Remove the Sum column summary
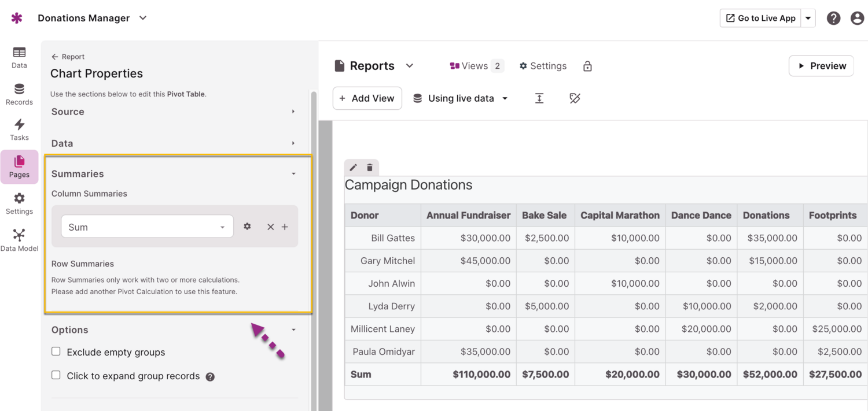The width and height of the screenshot is (868, 411). [x=270, y=227]
